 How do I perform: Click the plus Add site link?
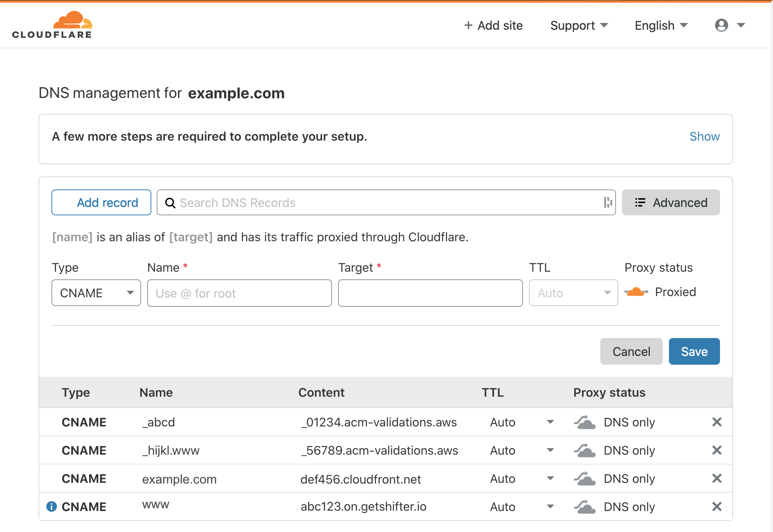(493, 26)
